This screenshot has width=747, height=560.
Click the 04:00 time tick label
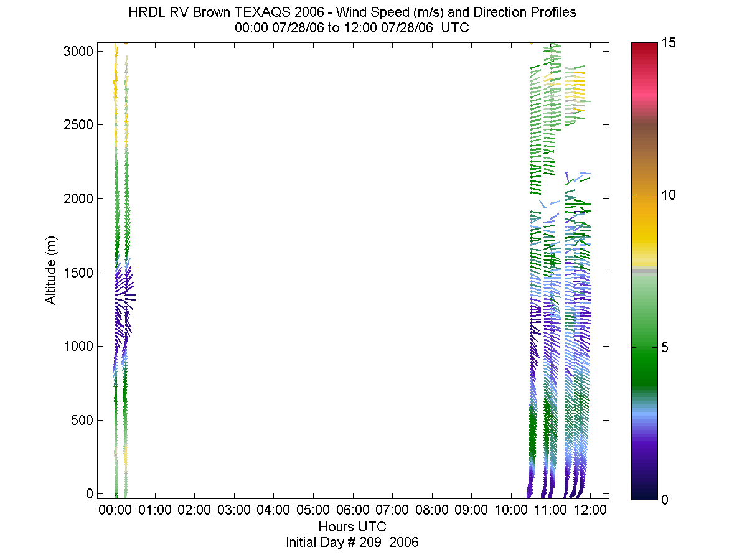[x=274, y=510]
